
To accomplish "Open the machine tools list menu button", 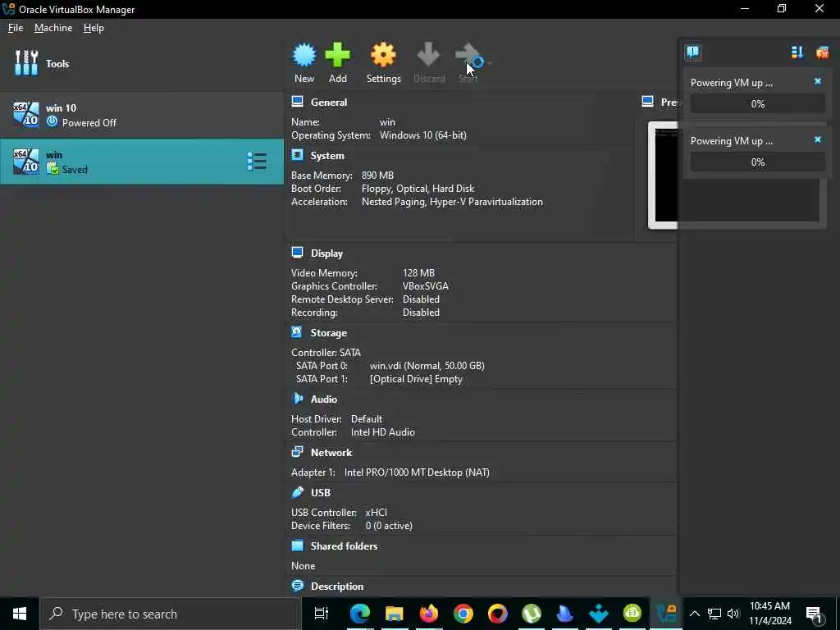I will tap(257, 162).
